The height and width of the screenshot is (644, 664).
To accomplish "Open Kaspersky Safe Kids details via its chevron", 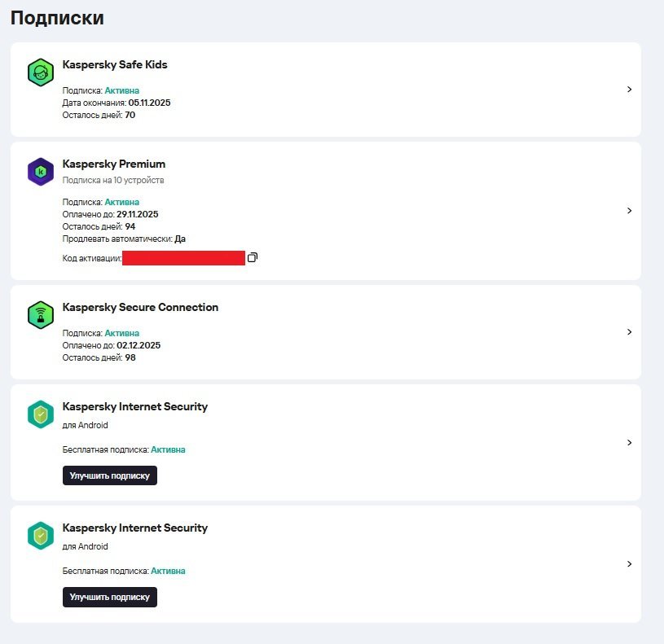I will tap(629, 90).
